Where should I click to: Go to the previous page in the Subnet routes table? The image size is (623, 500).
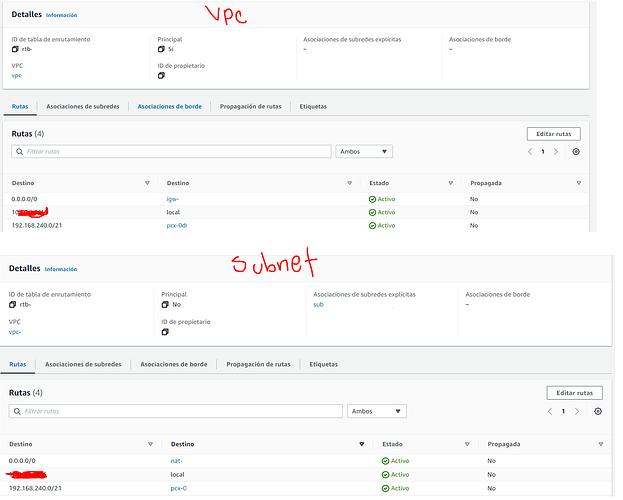550,411
